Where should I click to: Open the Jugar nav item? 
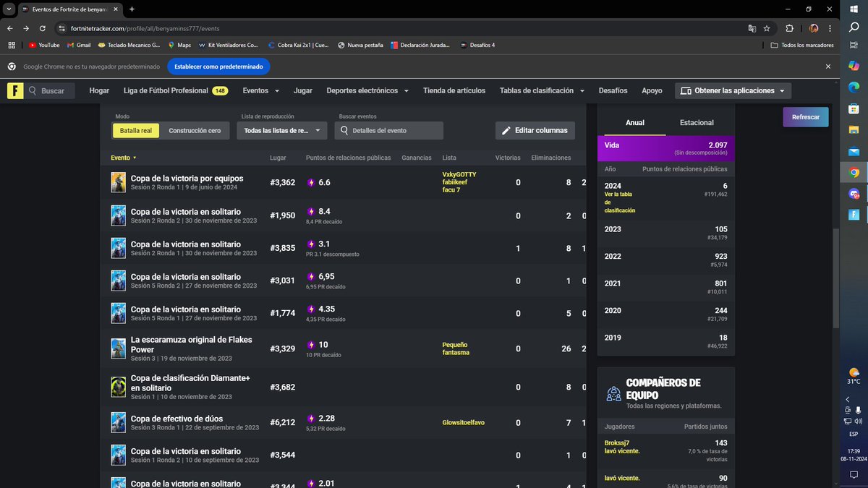[x=303, y=91]
